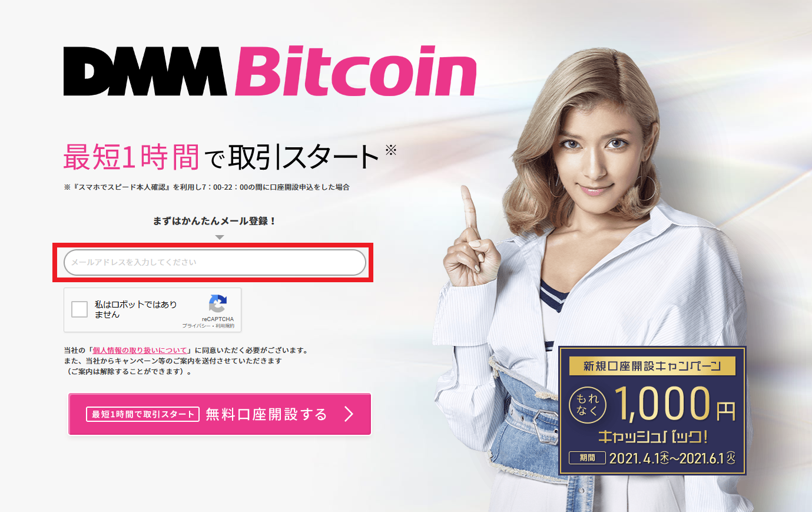Screen dimensions: 812x512
Task: Click the ※ mark beside the headline
Action: (391, 150)
